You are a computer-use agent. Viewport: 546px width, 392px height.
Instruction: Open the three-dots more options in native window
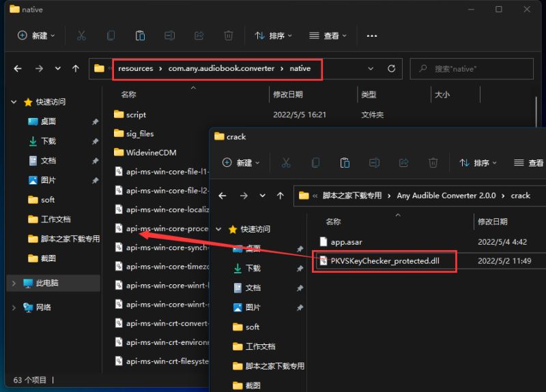point(372,36)
